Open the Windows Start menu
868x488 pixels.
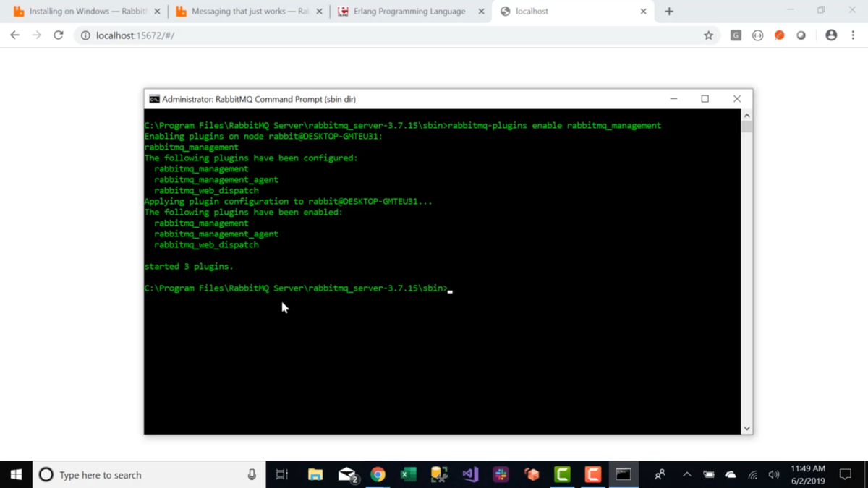pyautogui.click(x=16, y=474)
